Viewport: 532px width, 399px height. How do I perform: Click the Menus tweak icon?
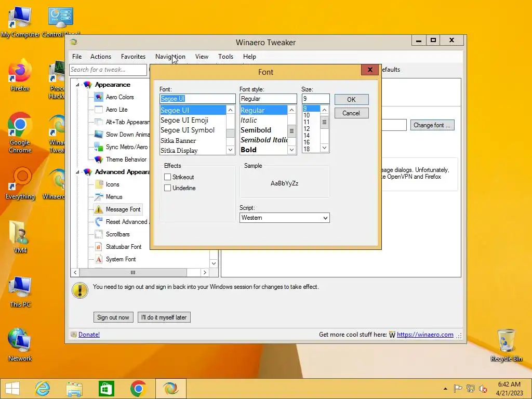point(98,197)
